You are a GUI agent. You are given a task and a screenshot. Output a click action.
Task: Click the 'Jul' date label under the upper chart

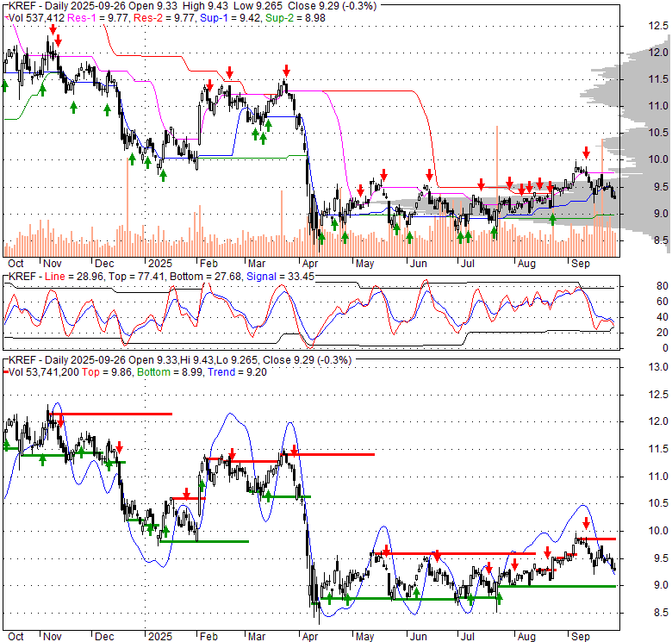click(467, 264)
